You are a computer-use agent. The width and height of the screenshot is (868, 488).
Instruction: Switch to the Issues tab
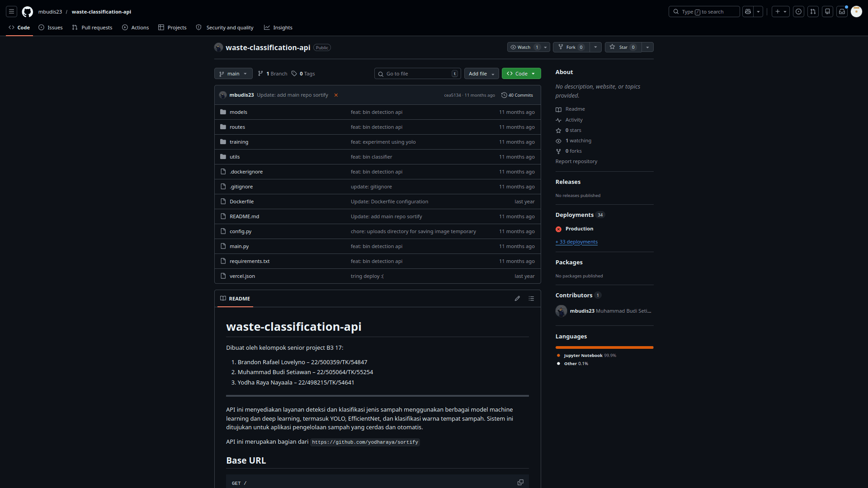pos(51,28)
